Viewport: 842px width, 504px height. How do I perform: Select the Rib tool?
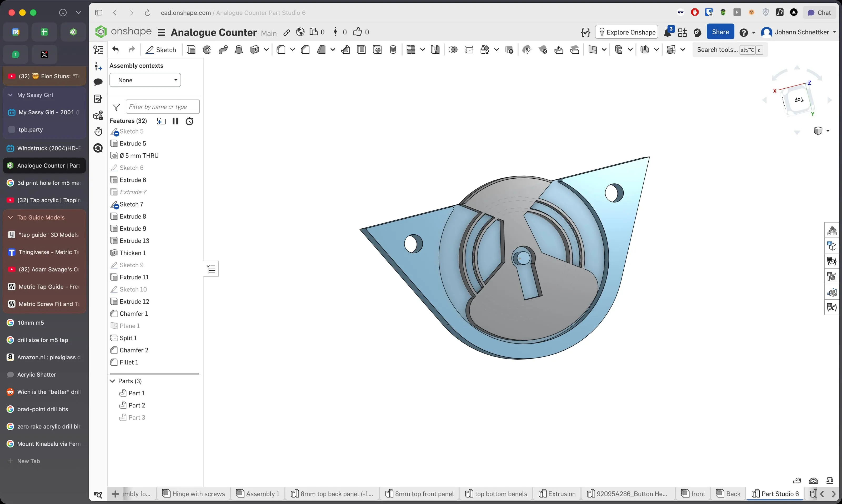click(345, 50)
